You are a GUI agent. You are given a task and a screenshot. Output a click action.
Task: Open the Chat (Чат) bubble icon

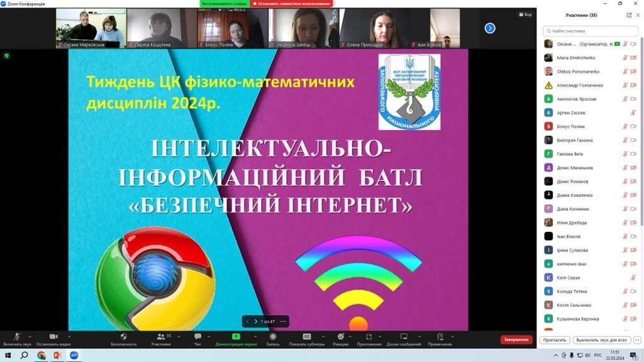point(197,337)
